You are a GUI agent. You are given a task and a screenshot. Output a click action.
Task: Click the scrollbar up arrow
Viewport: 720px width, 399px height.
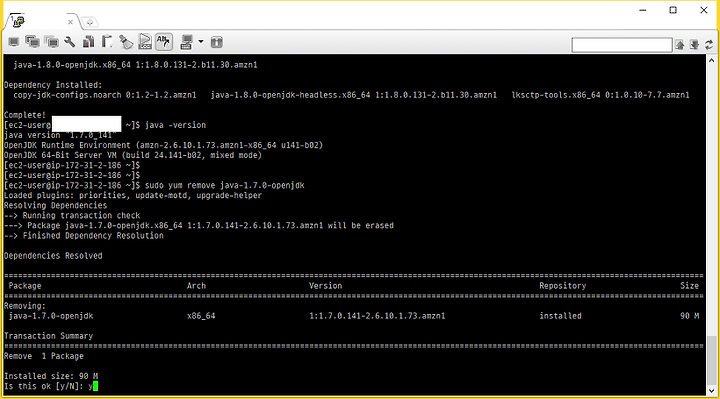pos(711,60)
